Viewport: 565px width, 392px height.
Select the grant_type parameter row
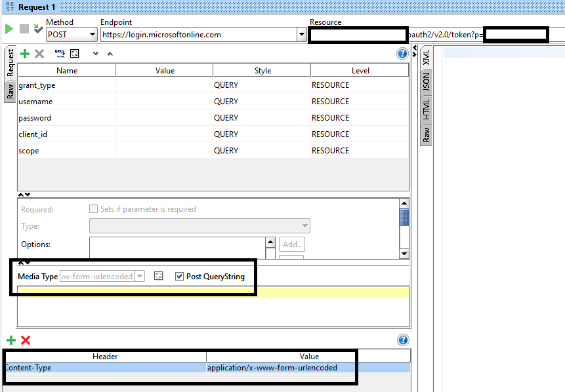tap(66, 85)
